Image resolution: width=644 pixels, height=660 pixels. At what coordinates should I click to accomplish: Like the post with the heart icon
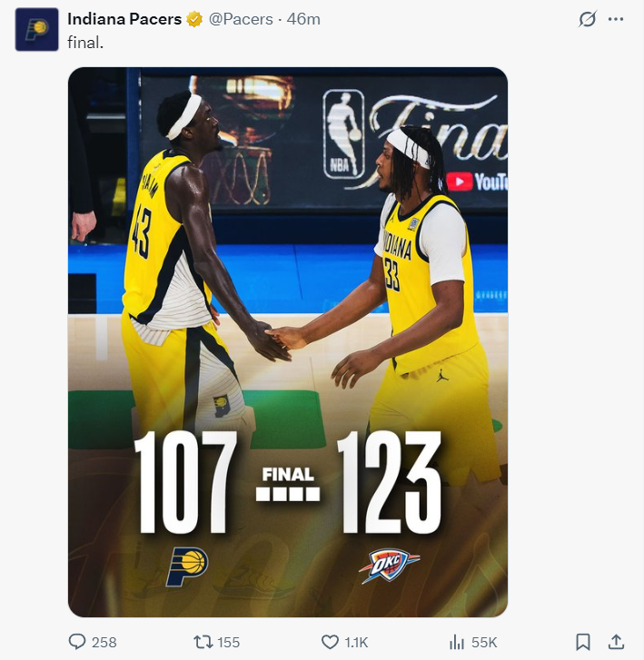pyautogui.click(x=330, y=642)
